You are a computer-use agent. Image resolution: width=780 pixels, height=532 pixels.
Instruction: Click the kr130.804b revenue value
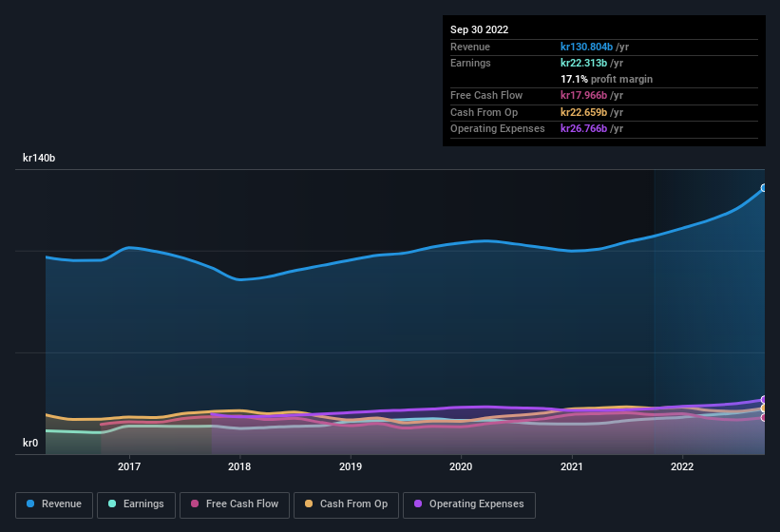[x=586, y=47]
